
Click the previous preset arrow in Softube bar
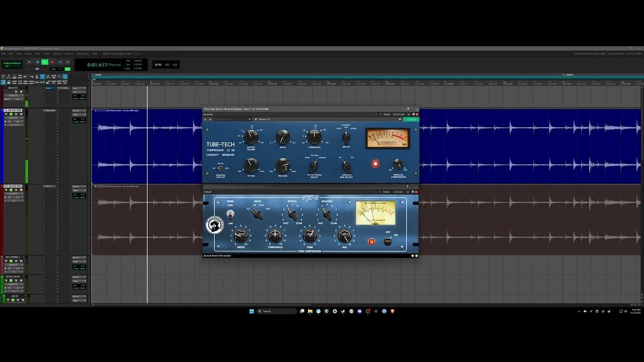(205, 119)
